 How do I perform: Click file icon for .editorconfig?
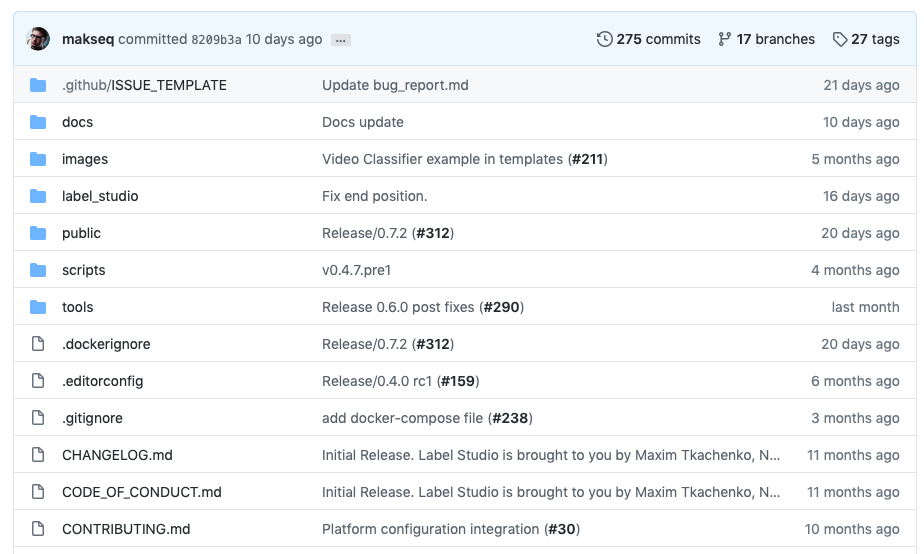tap(38, 381)
